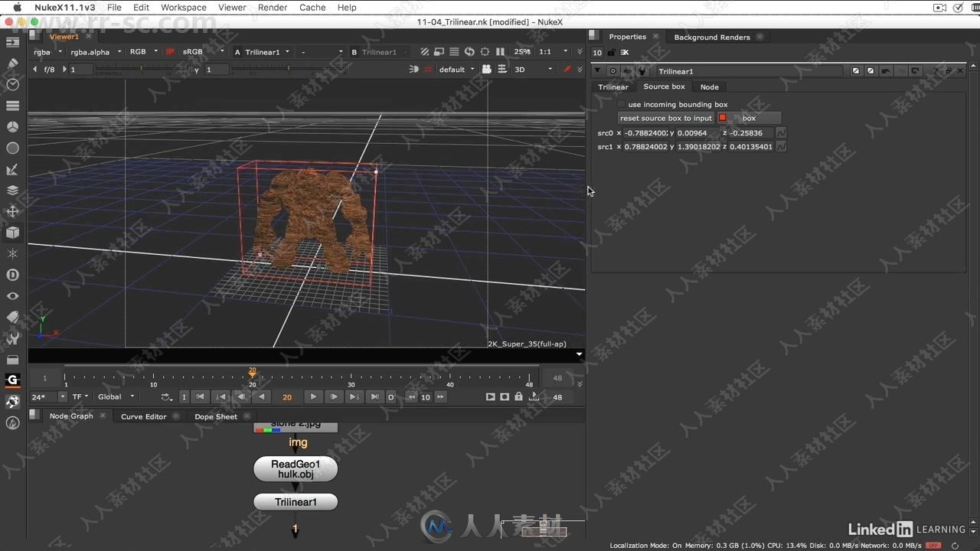Open the Filter nodes circle icon
Screen dimensions: 980x551
click(12, 148)
